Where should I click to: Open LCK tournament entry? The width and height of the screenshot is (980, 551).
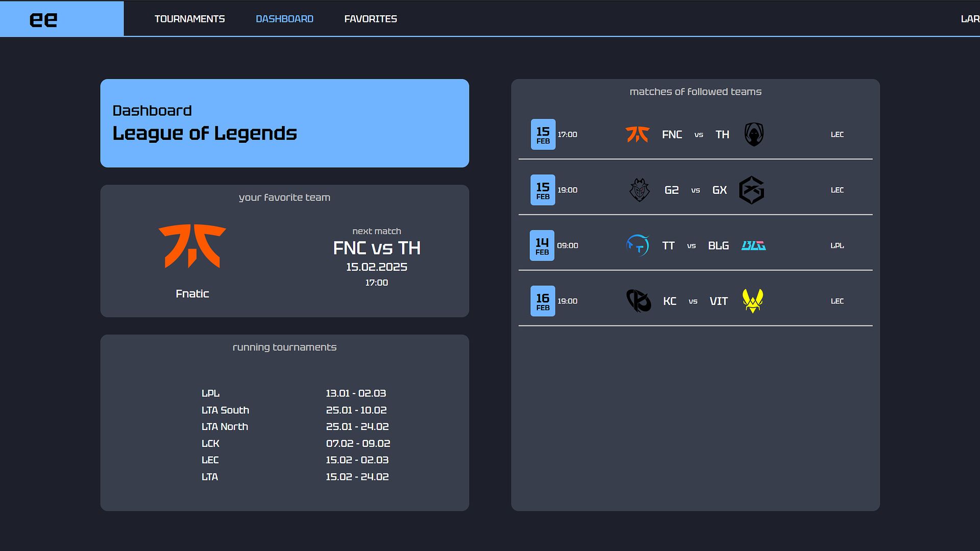210,443
